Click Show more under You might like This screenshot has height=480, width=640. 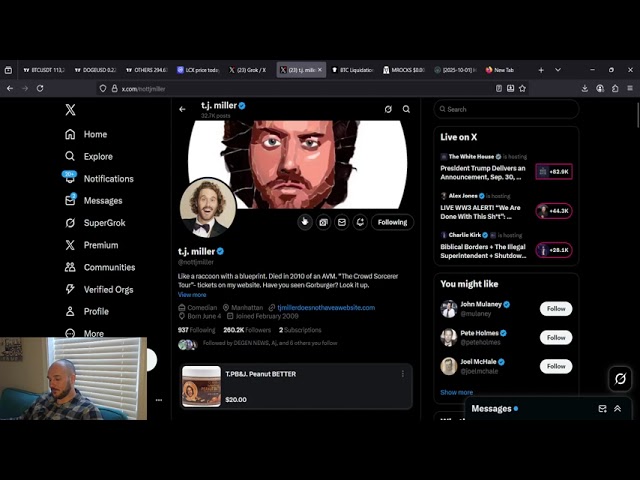(x=457, y=392)
